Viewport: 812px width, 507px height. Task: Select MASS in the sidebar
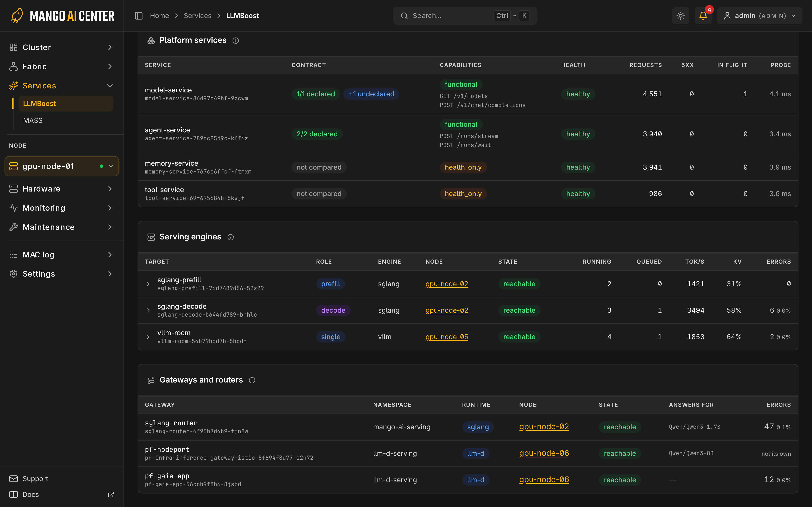click(33, 120)
